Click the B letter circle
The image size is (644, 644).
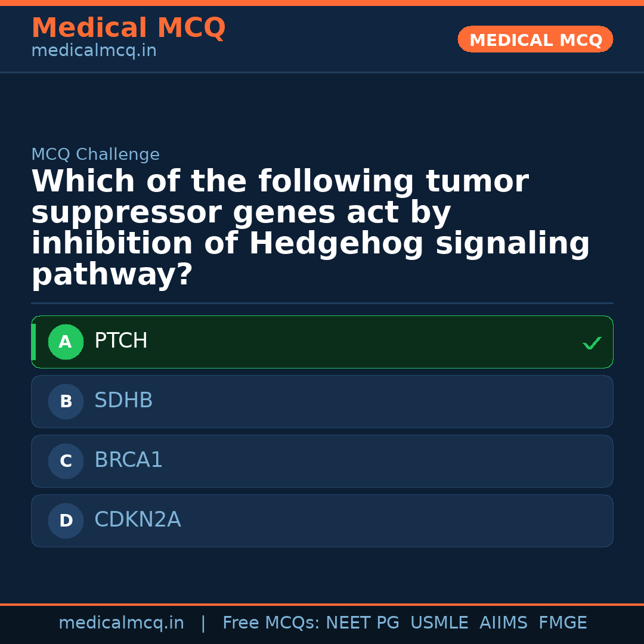coord(66,402)
